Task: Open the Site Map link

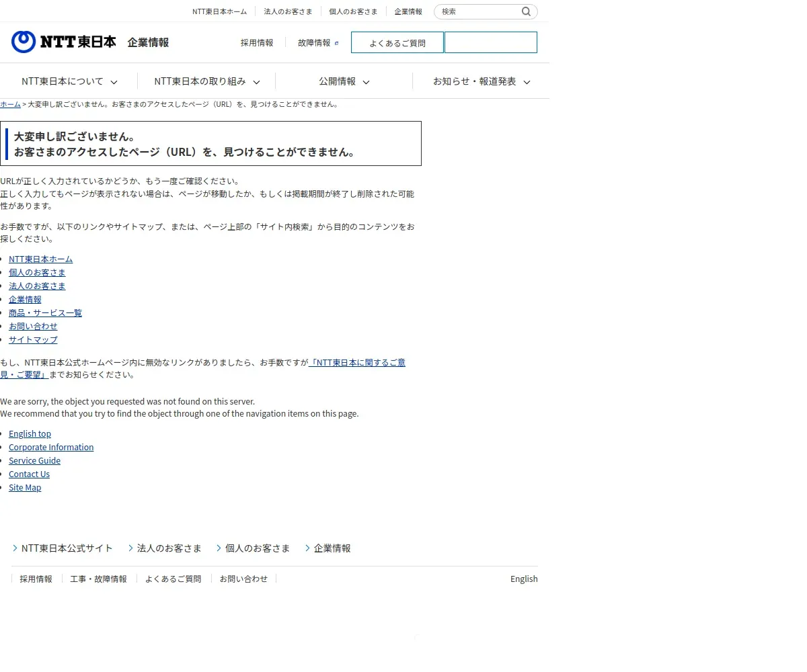Action: 25,487
